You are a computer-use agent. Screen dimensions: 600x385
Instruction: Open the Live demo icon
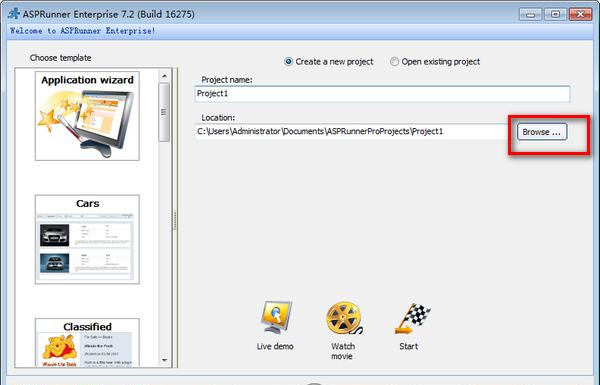click(x=276, y=318)
